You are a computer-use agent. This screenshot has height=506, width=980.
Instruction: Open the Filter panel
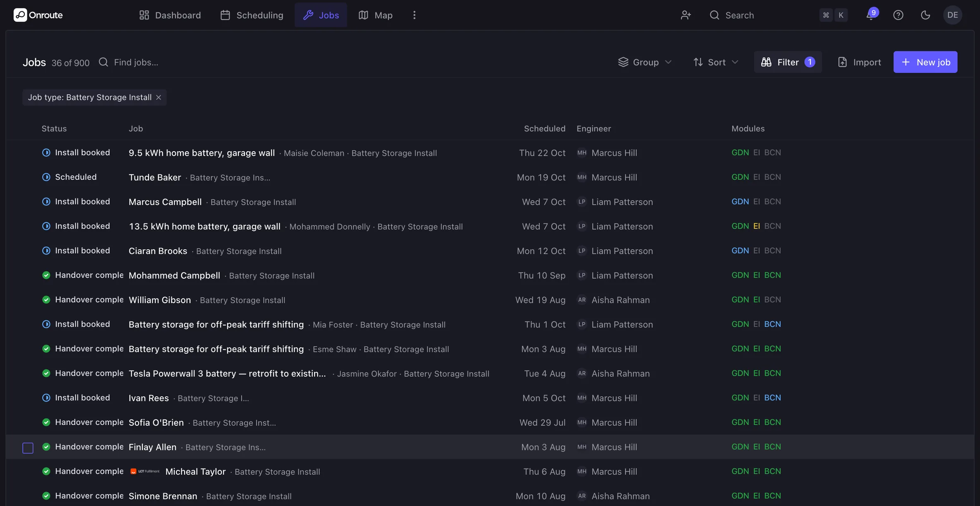(788, 62)
